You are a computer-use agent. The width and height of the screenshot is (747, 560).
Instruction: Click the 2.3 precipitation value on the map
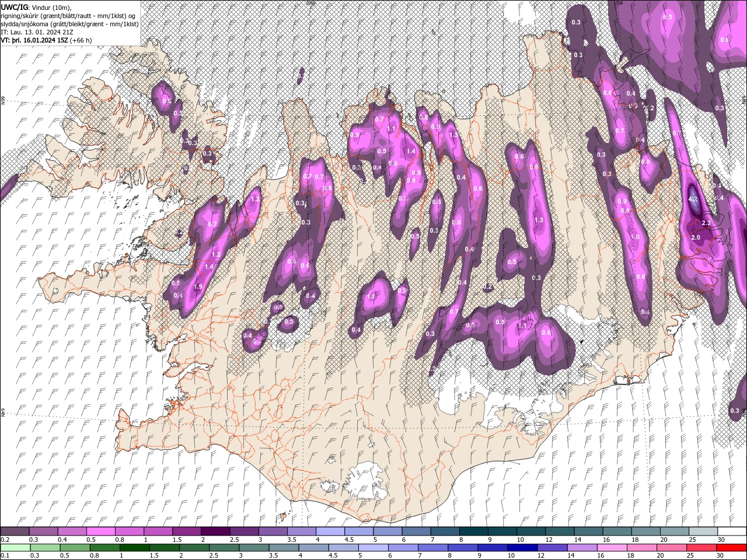(706, 223)
